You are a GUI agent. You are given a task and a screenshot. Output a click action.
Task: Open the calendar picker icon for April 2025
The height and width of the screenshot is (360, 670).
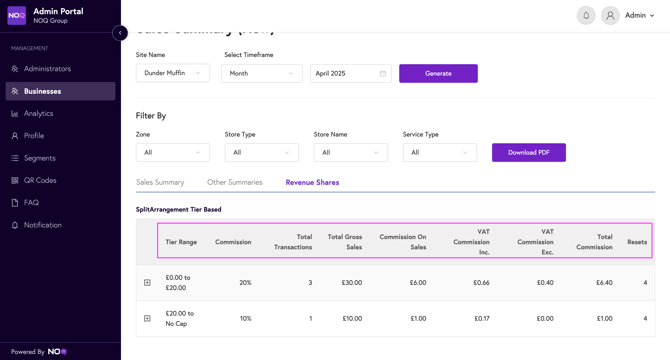click(383, 73)
